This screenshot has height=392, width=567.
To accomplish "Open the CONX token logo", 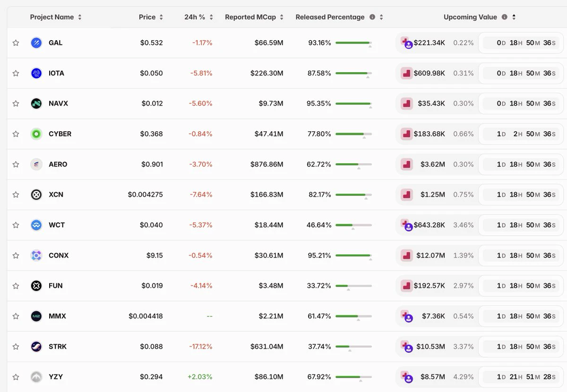I will [x=36, y=256].
